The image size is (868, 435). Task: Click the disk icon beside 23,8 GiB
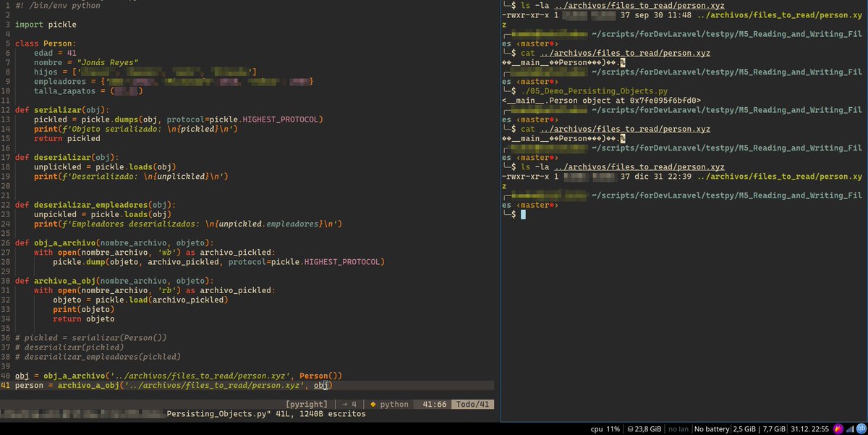[x=631, y=429]
